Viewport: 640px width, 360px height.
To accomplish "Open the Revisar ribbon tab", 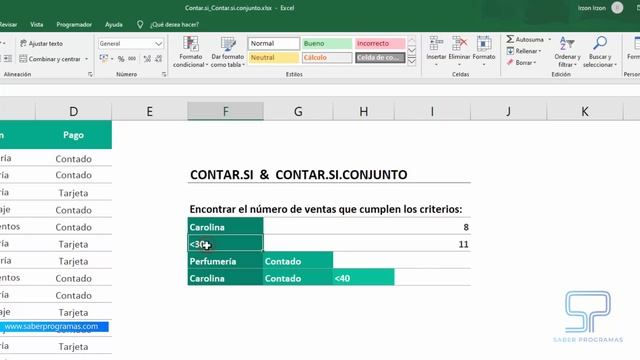I will click(8, 24).
